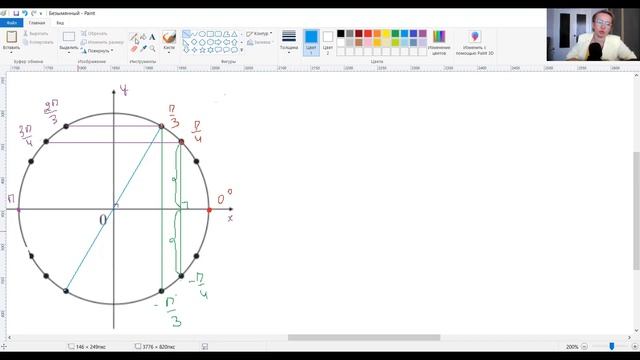Click the Brushes (Кисти) icon
640x360 pixels.
[169, 36]
